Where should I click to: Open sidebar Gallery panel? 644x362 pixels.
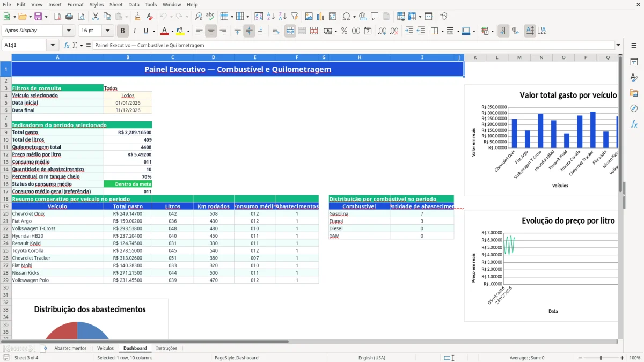coord(634,93)
